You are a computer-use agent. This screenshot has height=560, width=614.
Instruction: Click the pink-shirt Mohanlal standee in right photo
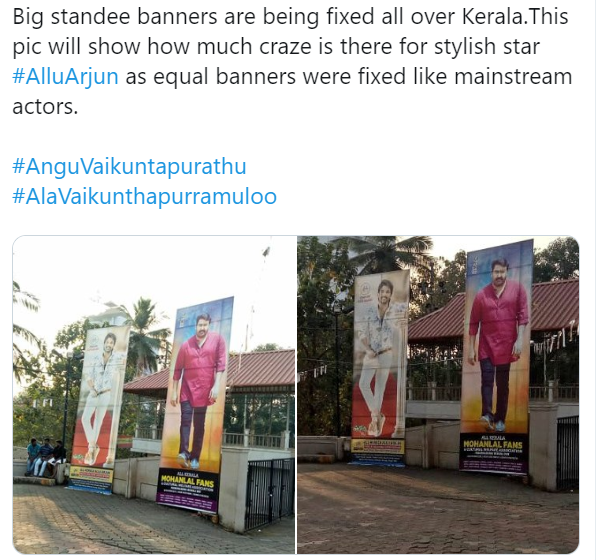click(497, 356)
